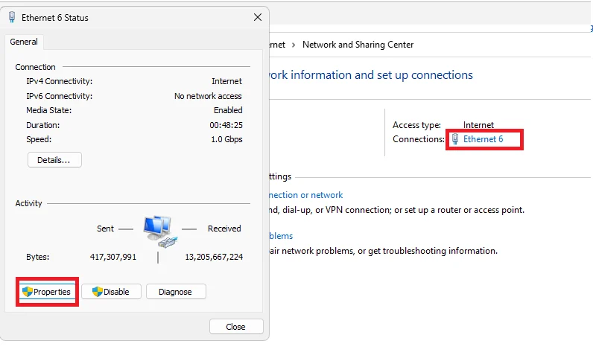The height and width of the screenshot is (364, 593).
Task: Click the breadcrumb chevron before Network and Sharing Center
Action: [294, 45]
